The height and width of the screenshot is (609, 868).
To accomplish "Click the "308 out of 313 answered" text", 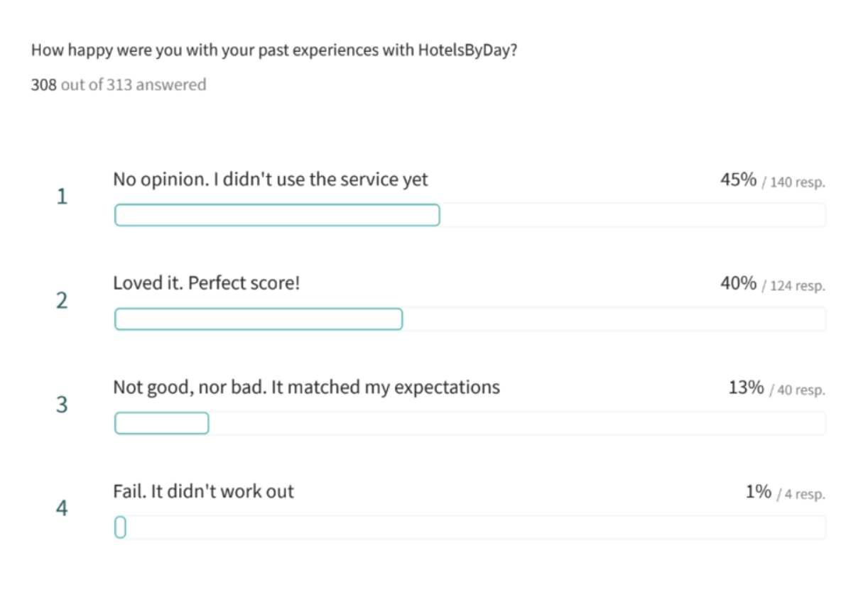I will [x=119, y=85].
